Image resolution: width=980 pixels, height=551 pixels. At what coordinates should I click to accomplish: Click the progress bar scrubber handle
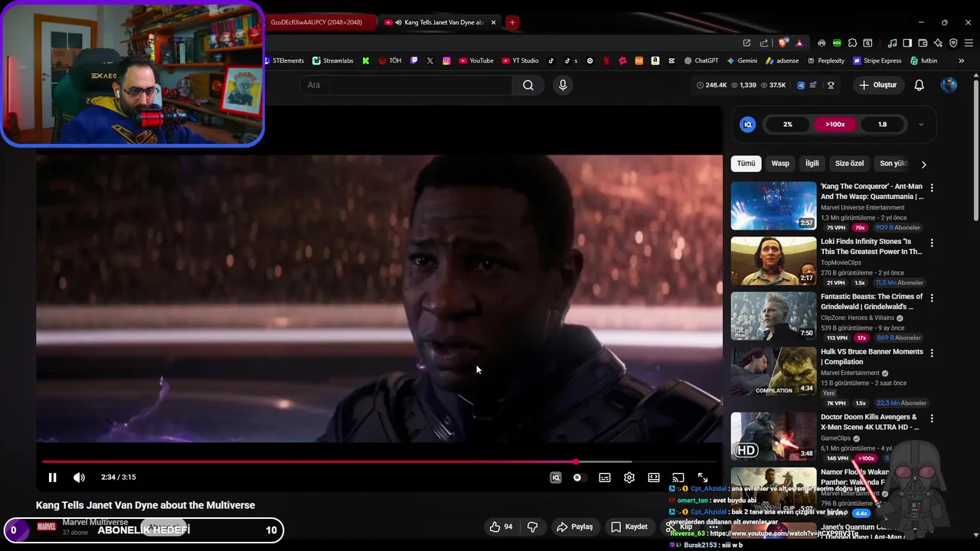576,461
